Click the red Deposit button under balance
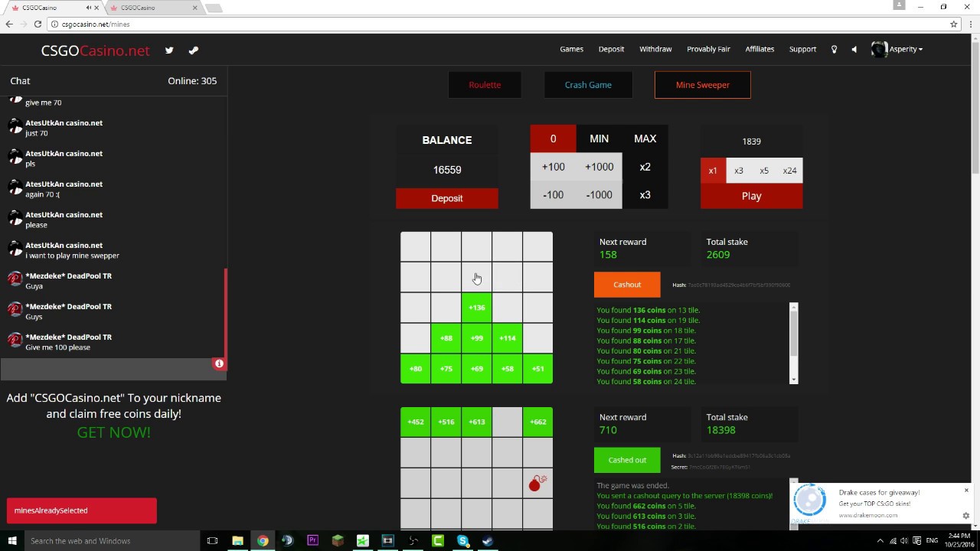 click(x=447, y=198)
